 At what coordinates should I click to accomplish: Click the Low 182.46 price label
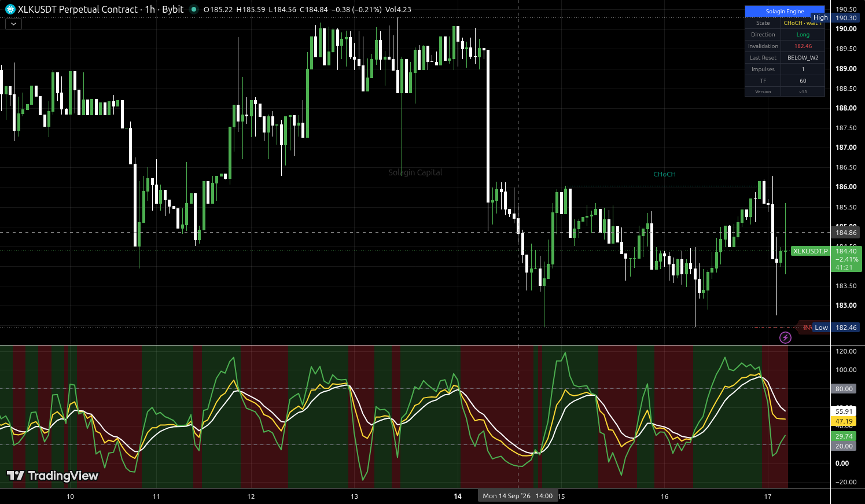[x=835, y=328]
